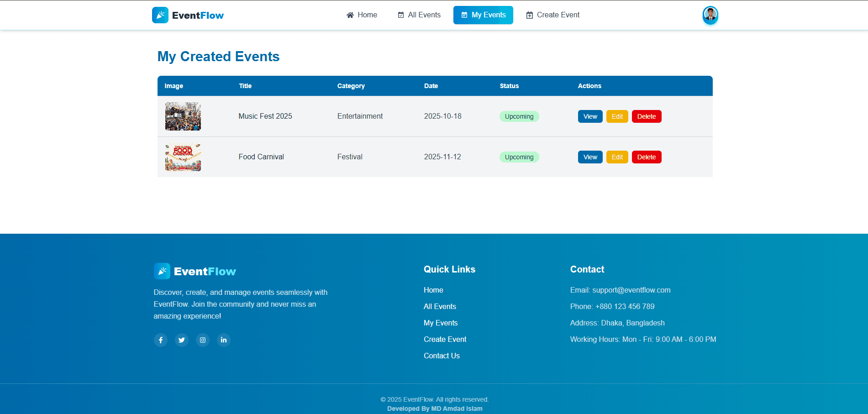Follow the footer Home quick link
This screenshot has width=868, height=414.
[433, 290]
